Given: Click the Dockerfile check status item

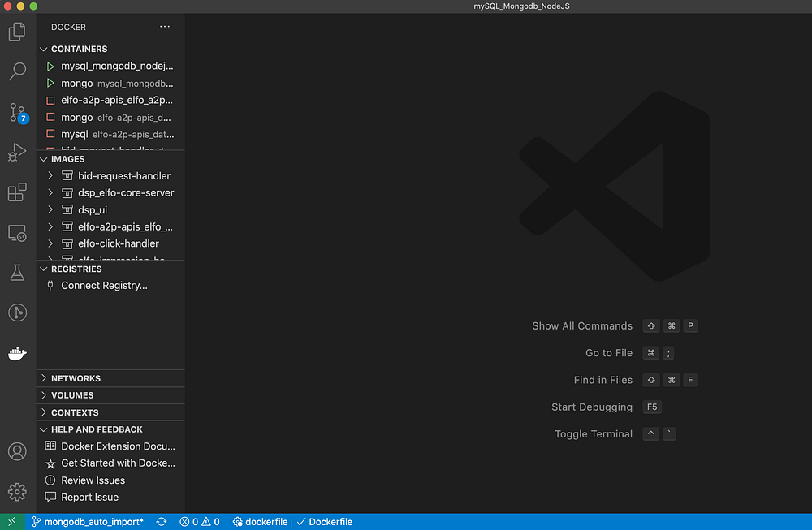Looking at the screenshot, I should (x=325, y=522).
